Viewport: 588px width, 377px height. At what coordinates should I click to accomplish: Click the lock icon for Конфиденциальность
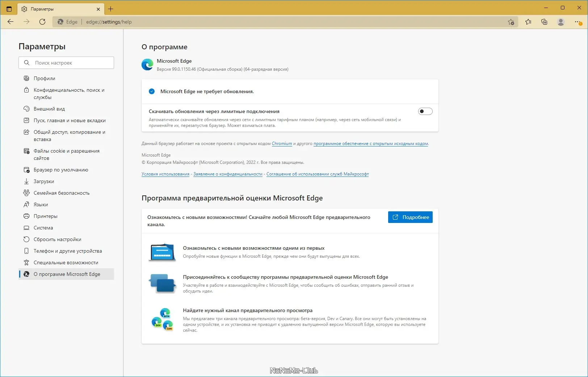[x=26, y=90]
